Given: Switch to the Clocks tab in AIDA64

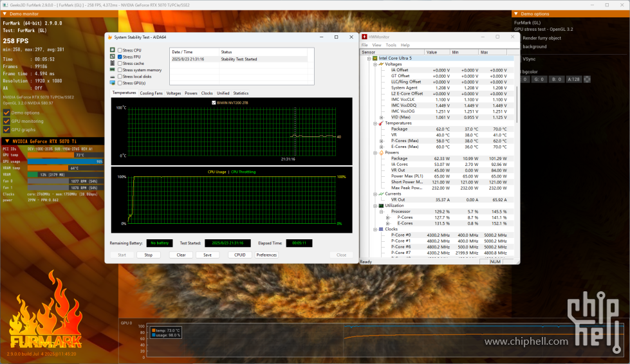Looking at the screenshot, I should [207, 93].
